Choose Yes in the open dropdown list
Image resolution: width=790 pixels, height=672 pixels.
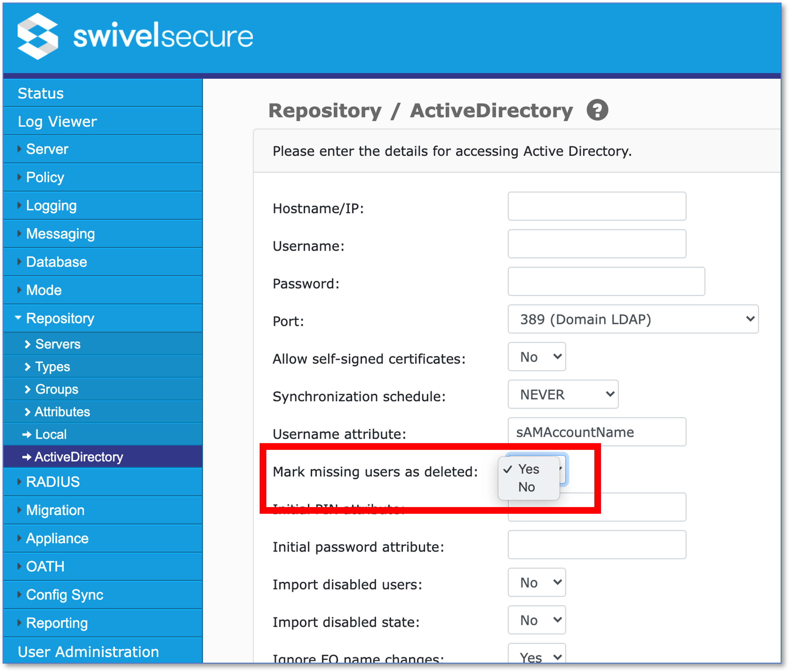coord(529,469)
